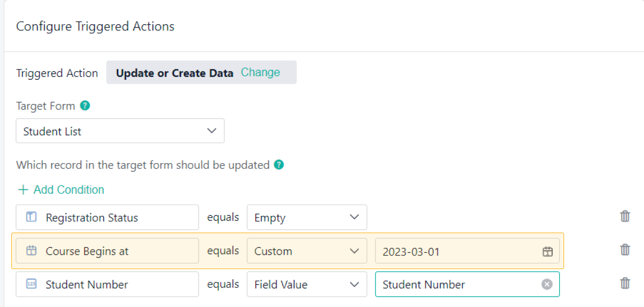Delete the Registration Status condition row

click(x=625, y=216)
